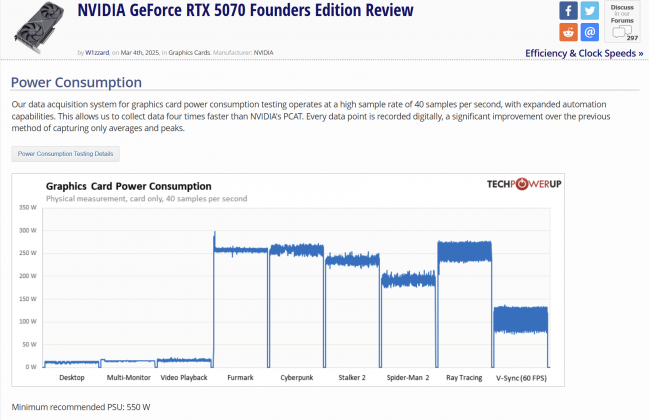The height and width of the screenshot is (420, 649).
Task: Click the TechPowerUp logo in the chart
Action: (x=524, y=184)
